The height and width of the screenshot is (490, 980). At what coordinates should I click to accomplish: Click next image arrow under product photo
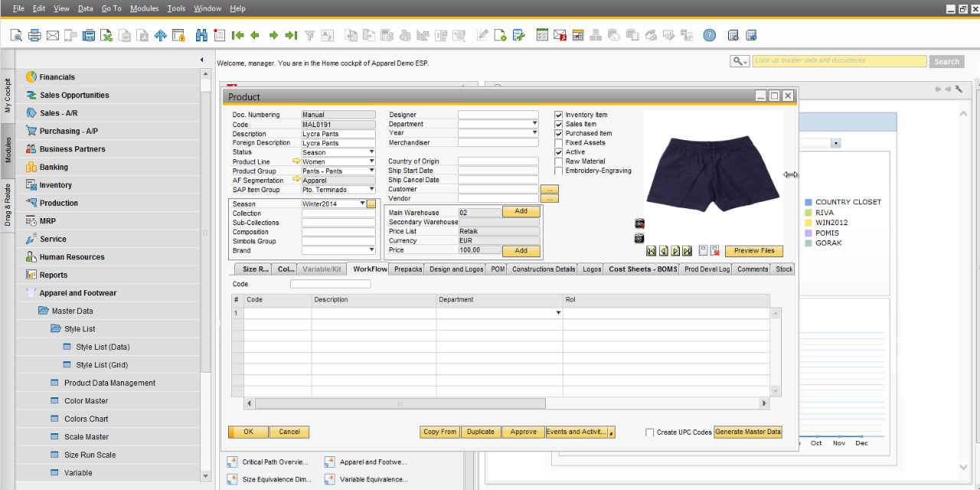point(675,251)
